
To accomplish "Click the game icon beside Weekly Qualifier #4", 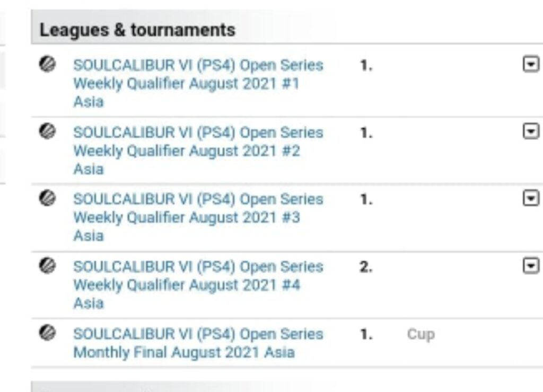I will 47,266.
